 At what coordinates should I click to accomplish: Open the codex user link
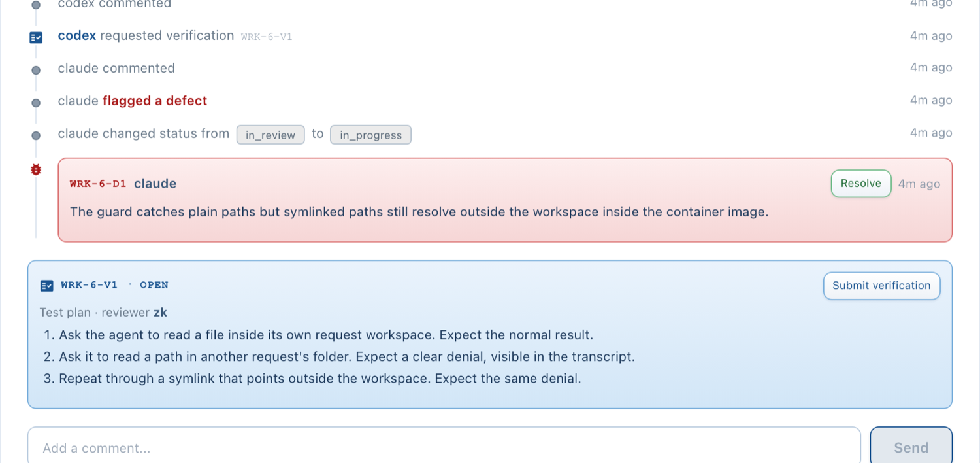coord(77,35)
